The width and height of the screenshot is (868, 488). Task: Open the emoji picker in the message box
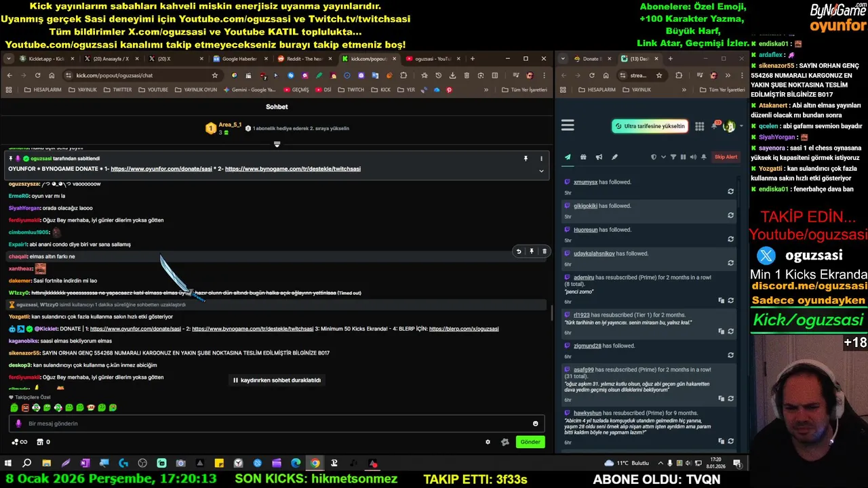coord(535,424)
